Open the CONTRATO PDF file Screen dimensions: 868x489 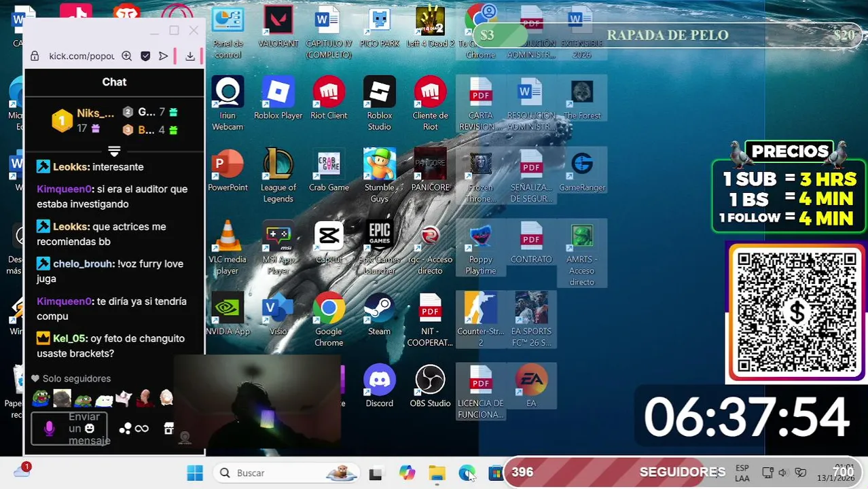(531, 242)
